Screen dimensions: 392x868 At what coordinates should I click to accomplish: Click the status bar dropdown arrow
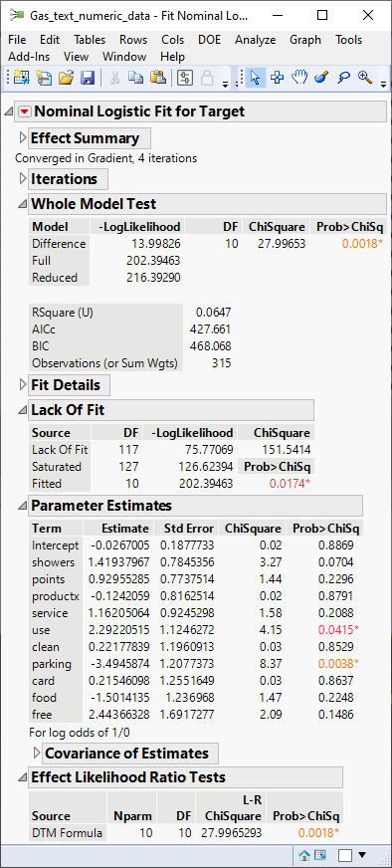[363, 855]
